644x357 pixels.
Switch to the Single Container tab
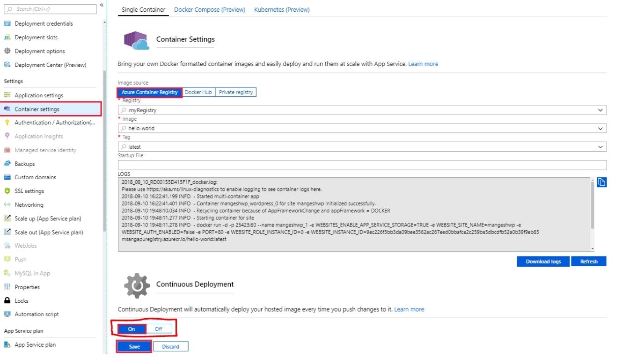[x=143, y=10]
